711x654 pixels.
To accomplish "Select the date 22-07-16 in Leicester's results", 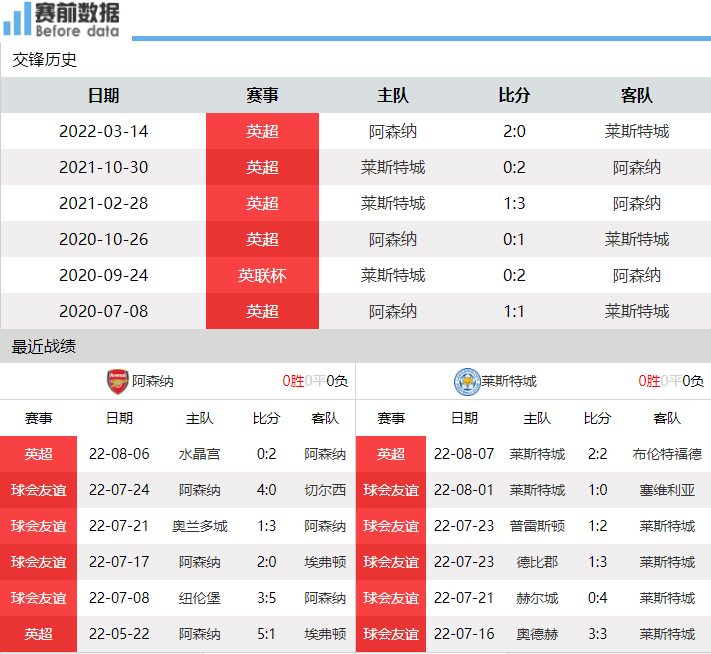I will (464, 634).
